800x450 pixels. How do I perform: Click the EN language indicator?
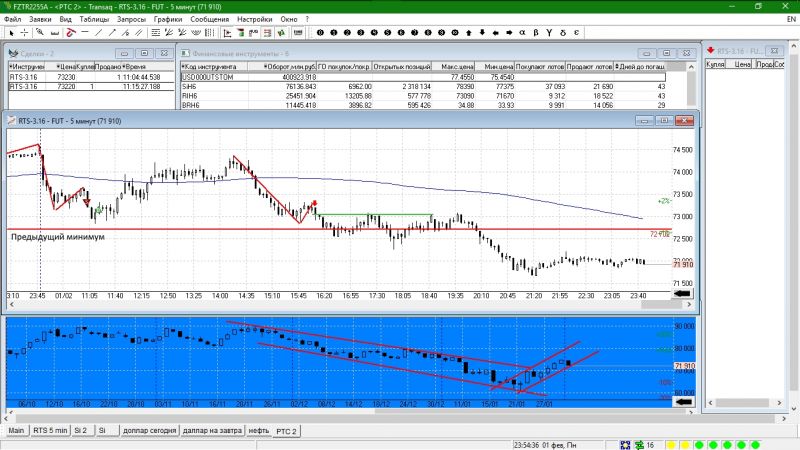(x=791, y=19)
